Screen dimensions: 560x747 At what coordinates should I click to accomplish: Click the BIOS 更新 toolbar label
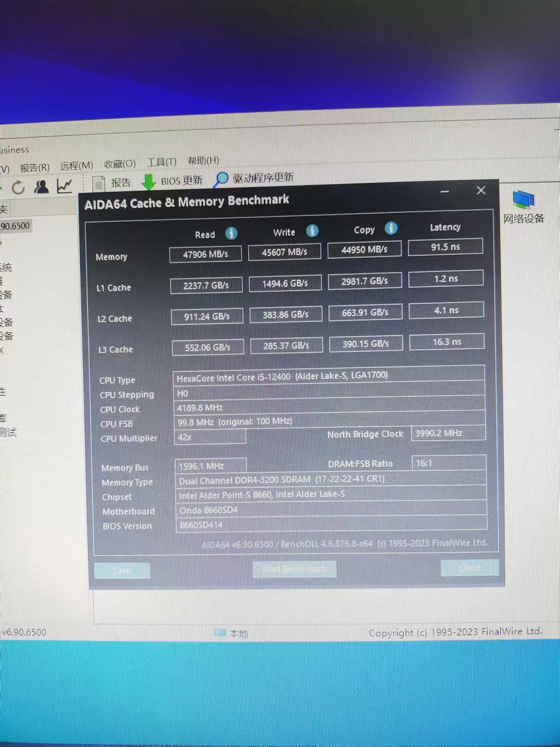(182, 180)
